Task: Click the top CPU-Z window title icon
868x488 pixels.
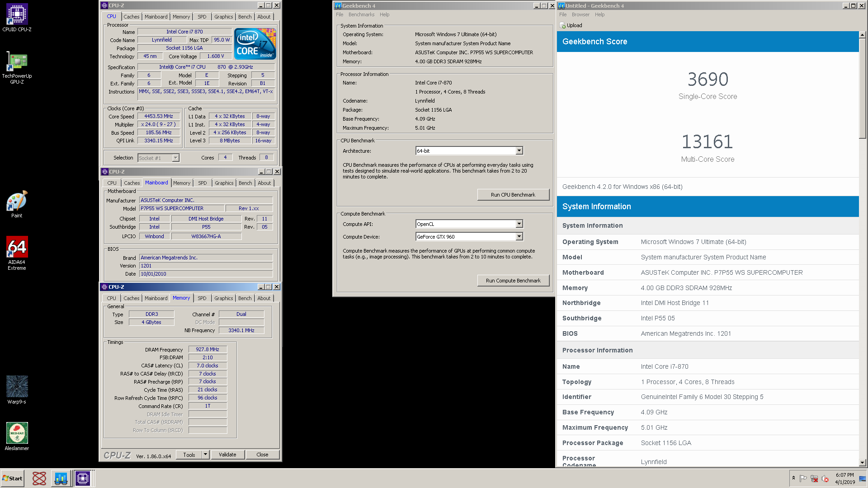Action: pyautogui.click(x=104, y=5)
